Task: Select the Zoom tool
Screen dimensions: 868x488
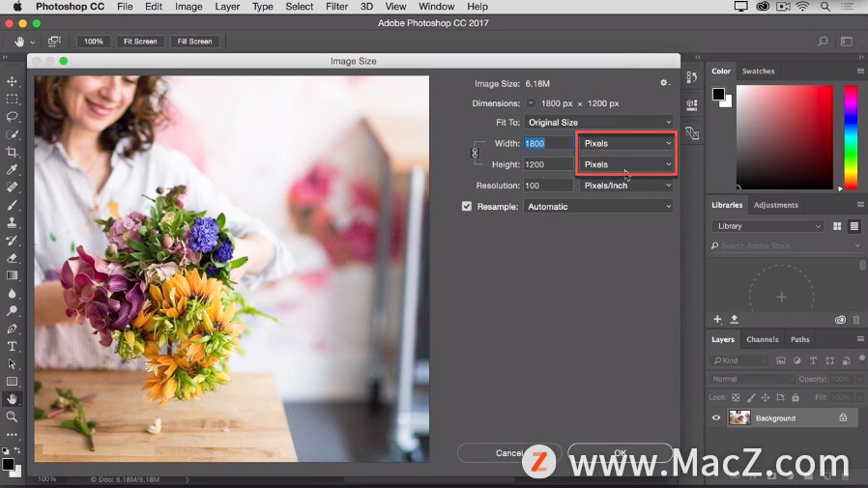Action: pyautogui.click(x=12, y=416)
